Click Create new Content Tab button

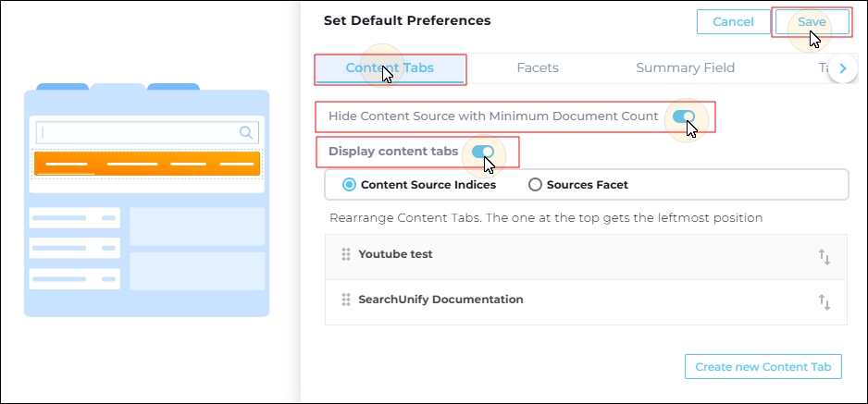pos(763,367)
